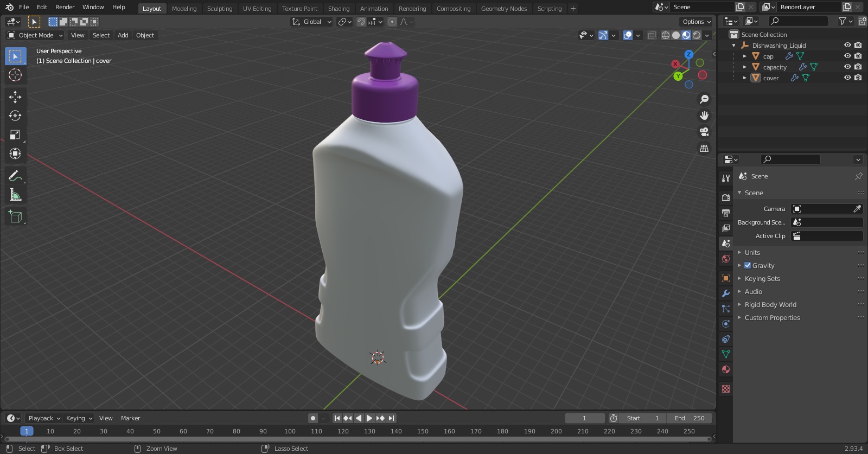Viewport: 868px width, 454px height.
Task: Open the Object Mode dropdown
Action: click(35, 35)
